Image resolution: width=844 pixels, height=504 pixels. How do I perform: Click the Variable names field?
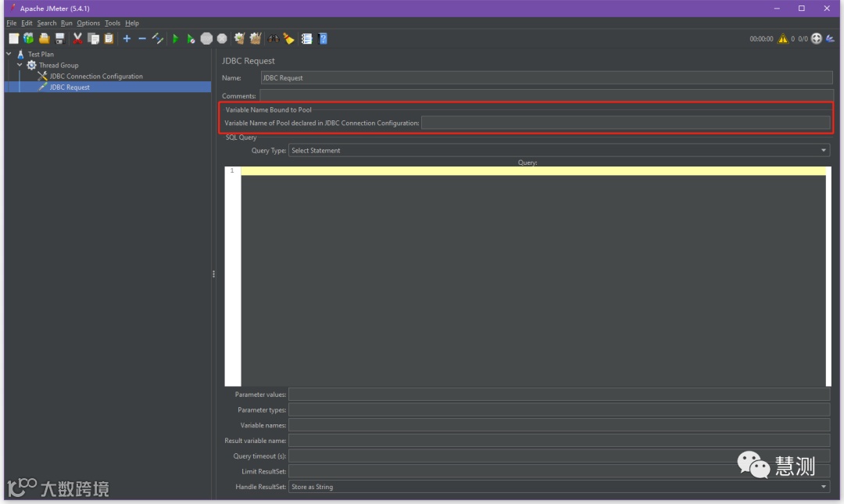coord(559,425)
